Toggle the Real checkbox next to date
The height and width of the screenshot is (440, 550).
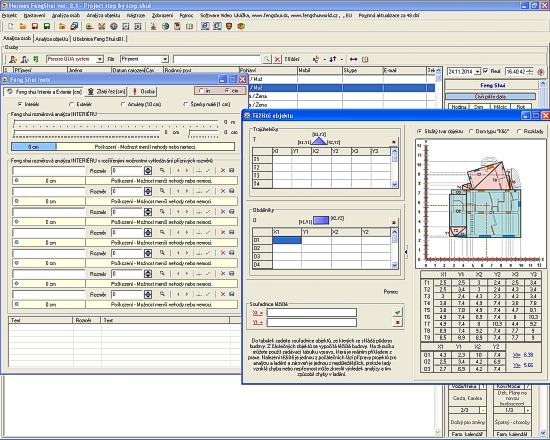pos(485,71)
